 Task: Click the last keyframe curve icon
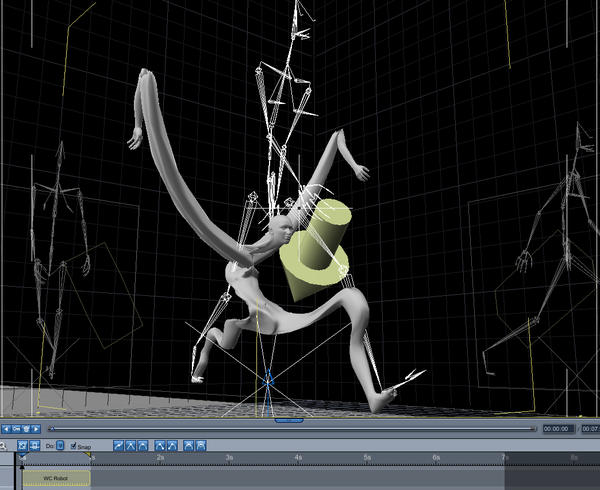coord(201,446)
